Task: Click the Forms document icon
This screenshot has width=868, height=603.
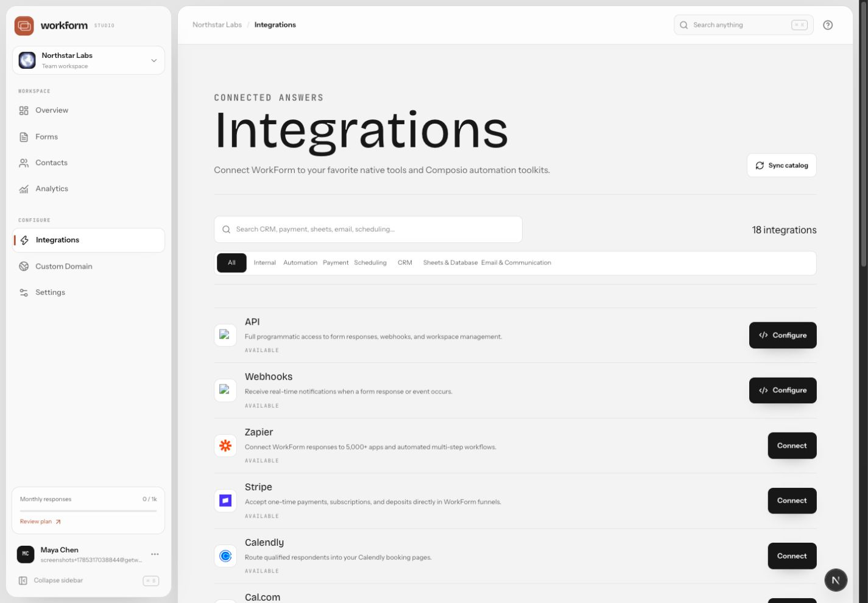Action: (x=24, y=137)
